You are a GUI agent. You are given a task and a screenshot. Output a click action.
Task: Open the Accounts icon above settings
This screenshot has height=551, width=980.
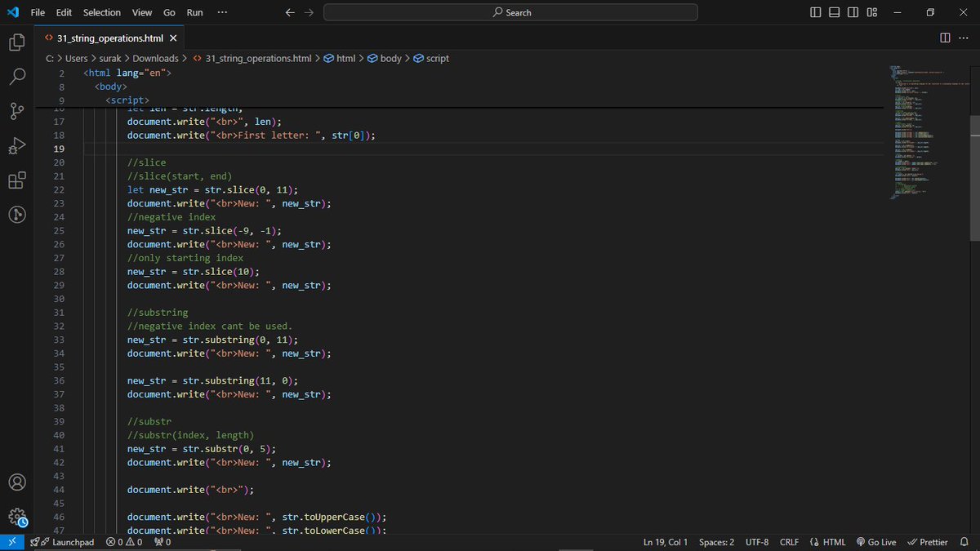coord(17,482)
